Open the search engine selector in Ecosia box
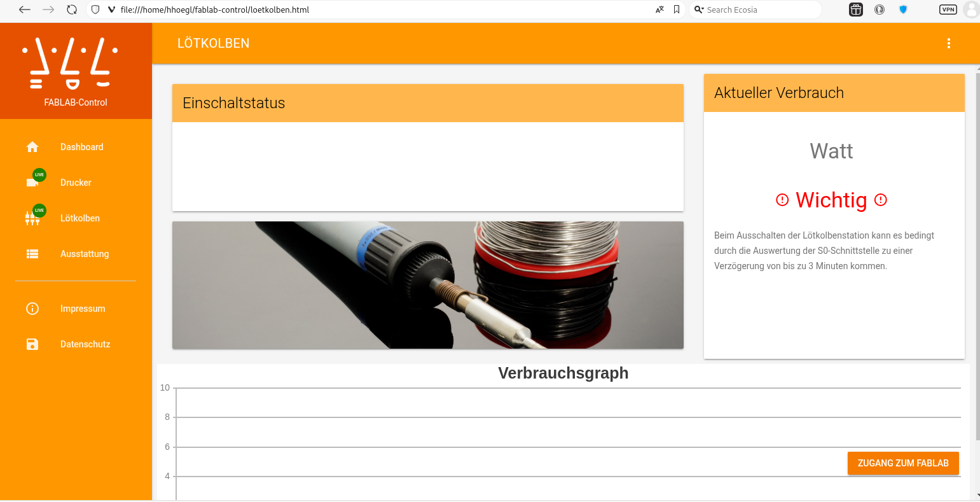Image resolution: width=980 pixels, height=502 pixels. pos(699,10)
